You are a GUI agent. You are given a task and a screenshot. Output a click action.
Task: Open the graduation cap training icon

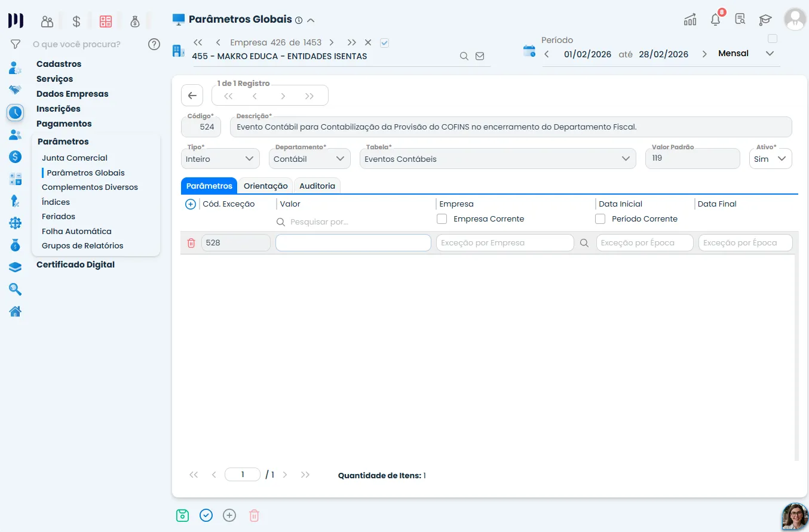point(765,20)
